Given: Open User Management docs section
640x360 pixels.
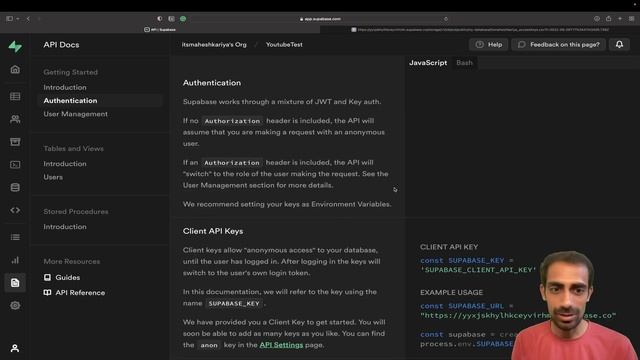Looking at the screenshot, I should (76, 114).
